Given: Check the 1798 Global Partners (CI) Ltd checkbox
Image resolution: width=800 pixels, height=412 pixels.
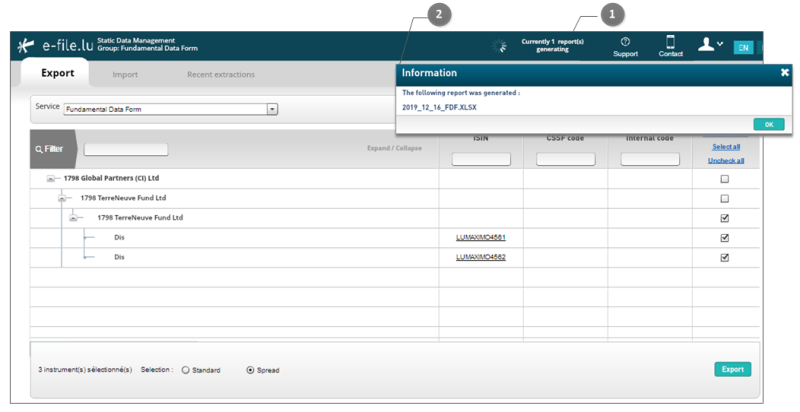Looking at the screenshot, I should coord(725,179).
